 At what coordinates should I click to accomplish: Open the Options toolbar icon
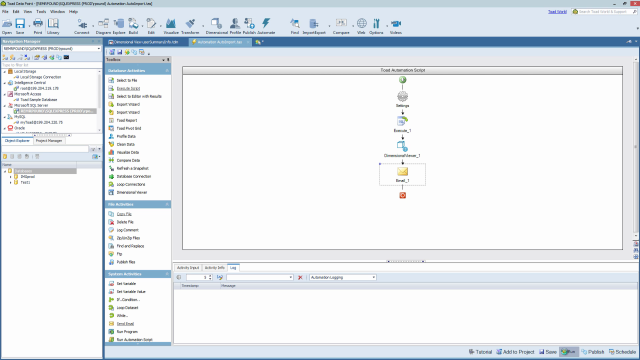pos(376,26)
